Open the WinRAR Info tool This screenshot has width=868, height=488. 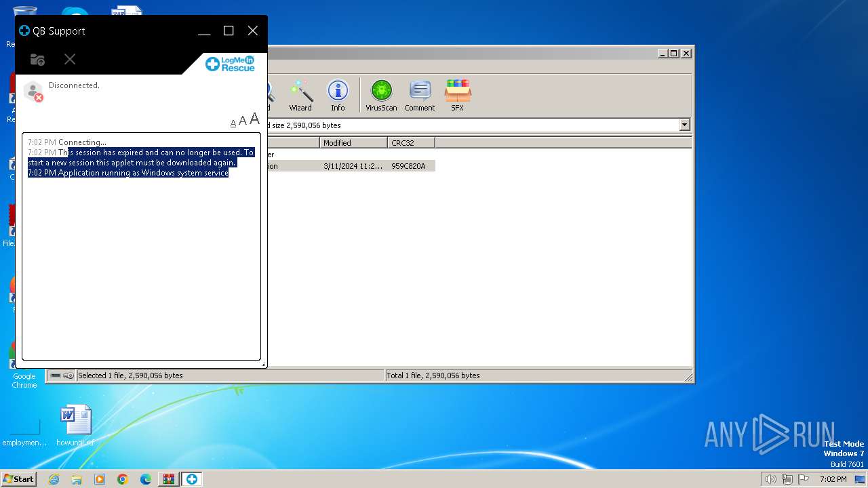[338, 96]
